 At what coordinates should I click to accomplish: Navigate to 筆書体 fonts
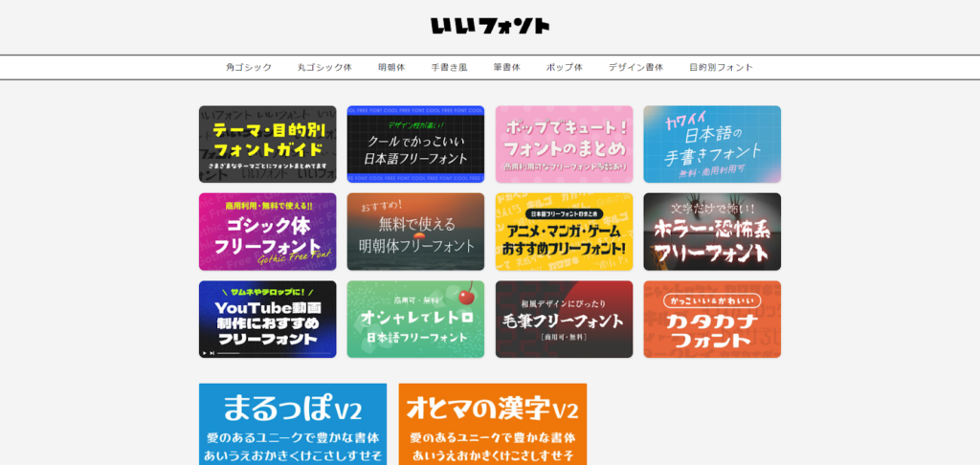pyautogui.click(x=506, y=68)
